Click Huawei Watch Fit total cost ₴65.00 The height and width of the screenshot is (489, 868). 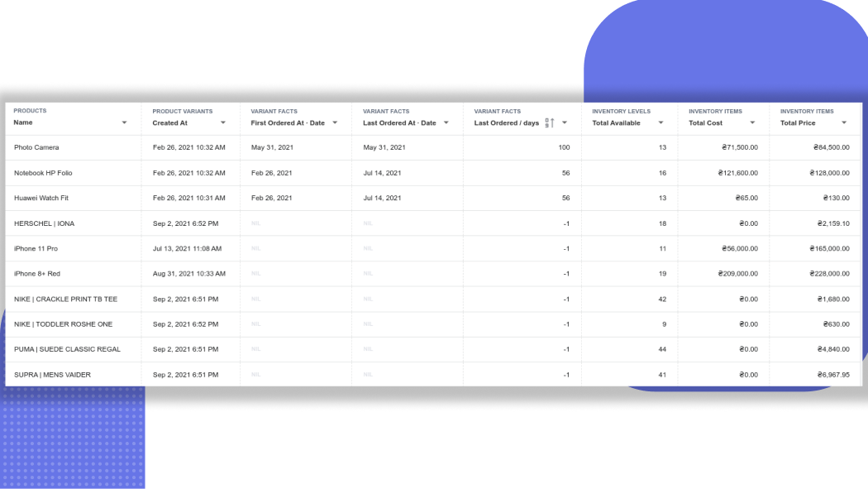(746, 198)
